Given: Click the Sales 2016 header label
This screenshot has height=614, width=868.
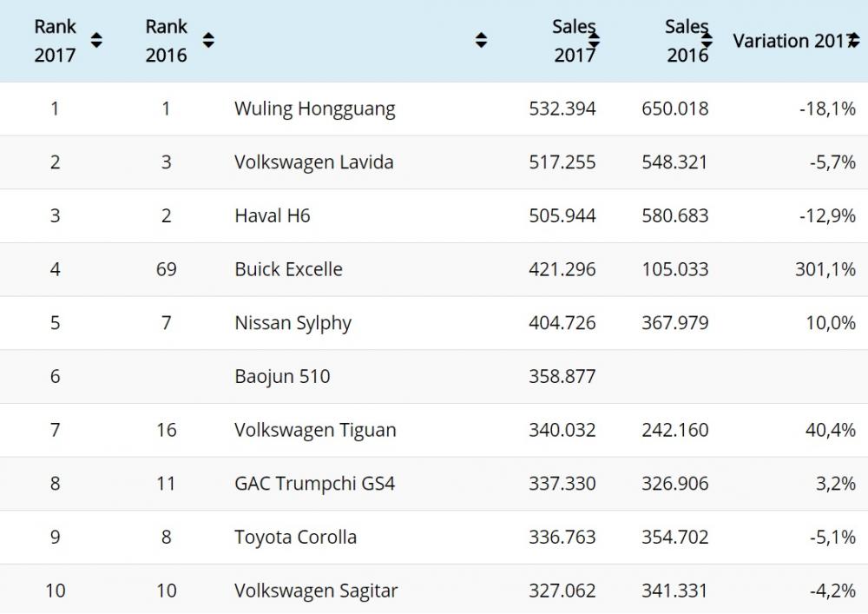Looking at the screenshot, I should click(x=686, y=40).
